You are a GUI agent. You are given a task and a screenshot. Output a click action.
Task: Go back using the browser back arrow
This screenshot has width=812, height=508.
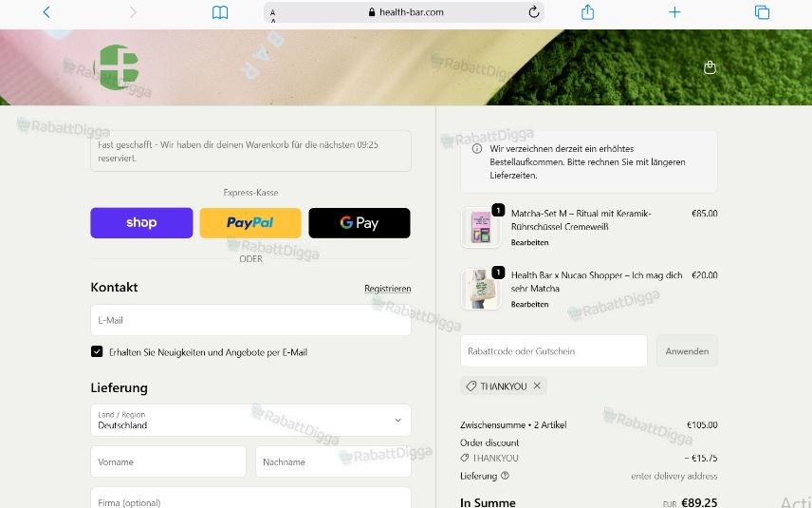(46, 12)
